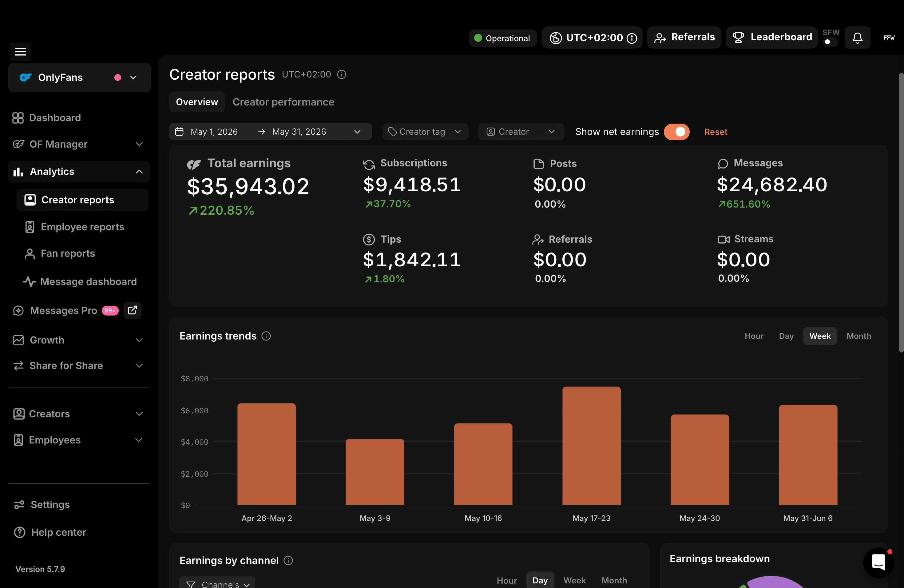This screenshot has height=588, width=904.
Task: Select Day granularity in Earnings trends
Action: tap(786, 336)
